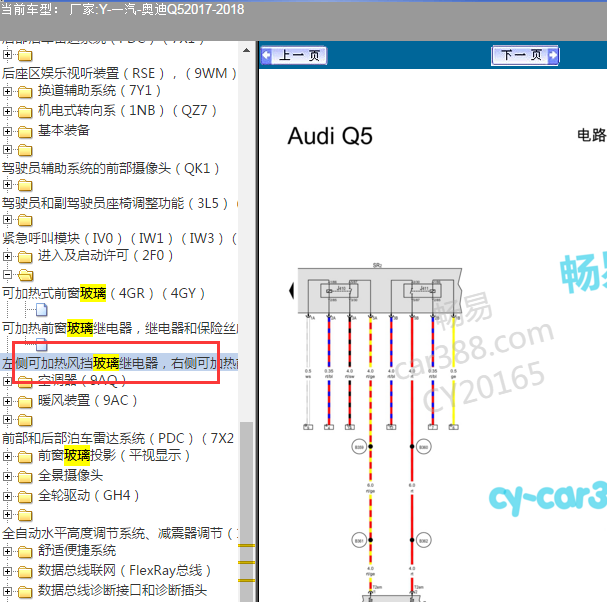The width and height of the screenshot is (607, 602).
Task: Select 前部和后部泊车雷达系统 (PDC) entry
Action: [x=118, y=439]
